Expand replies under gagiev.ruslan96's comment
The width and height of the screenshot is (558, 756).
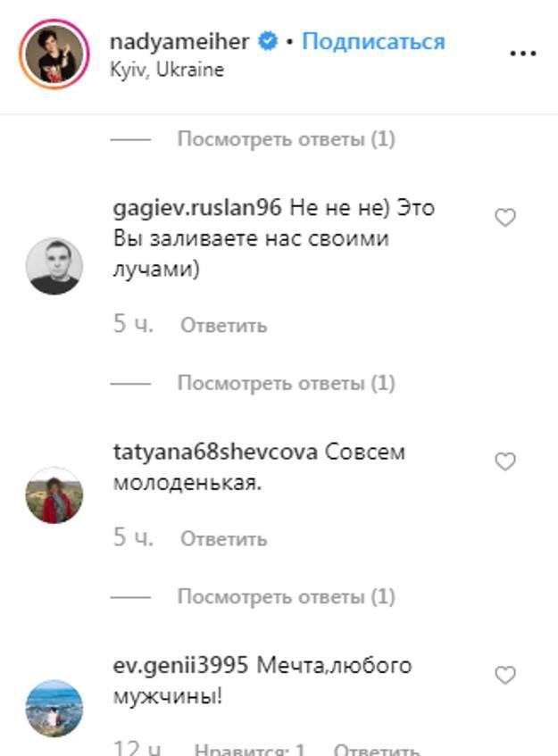pyautogui.click(x=287, y=383)
